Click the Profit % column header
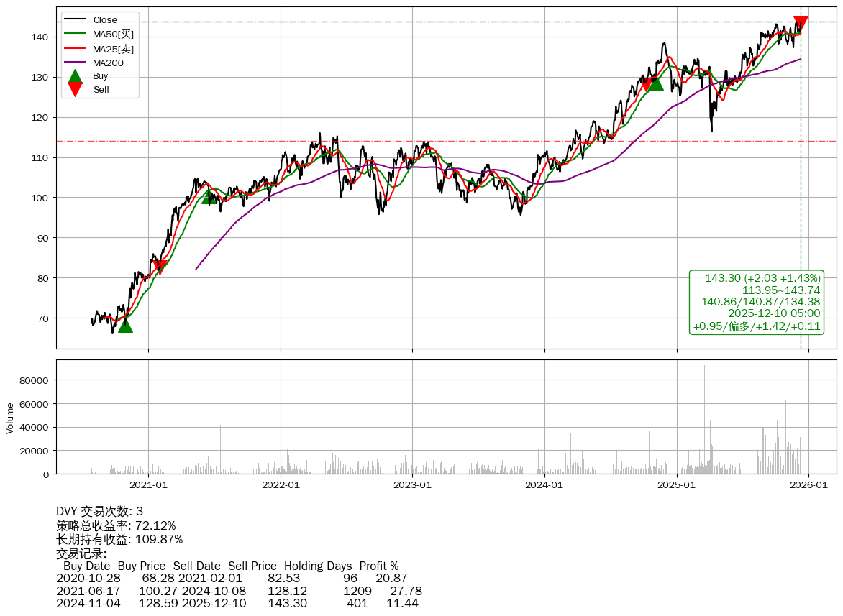The image size is (843, 616). 378,566
